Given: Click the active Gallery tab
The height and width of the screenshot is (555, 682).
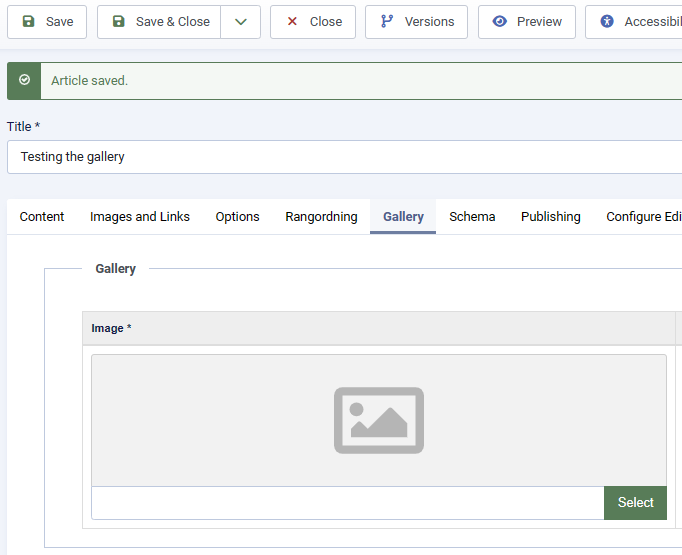Looking at the screenshot, I should [x=403, y=217].
